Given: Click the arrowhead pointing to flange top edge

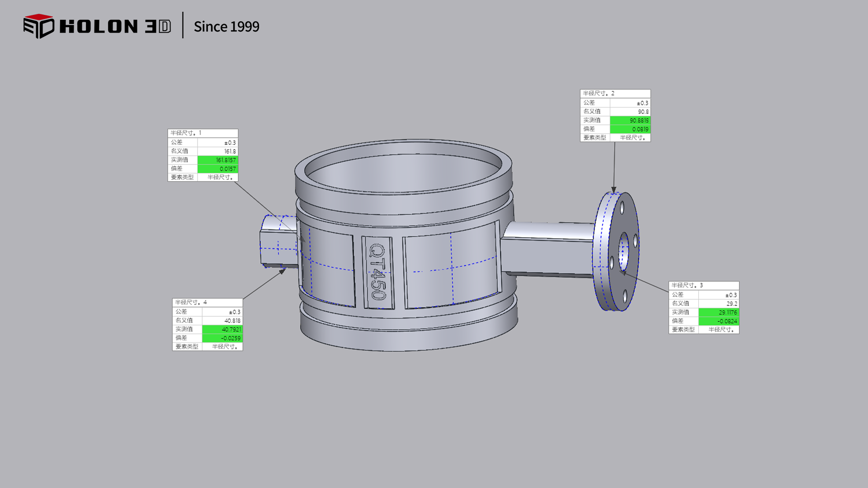Looking at the screenshot, I should (x=614, y=189).
